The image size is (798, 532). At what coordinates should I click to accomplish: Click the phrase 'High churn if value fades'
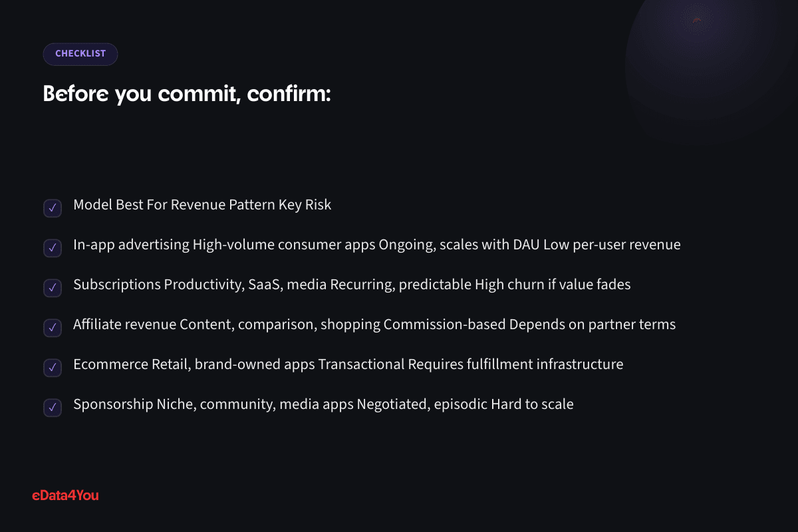coord(553,285)
